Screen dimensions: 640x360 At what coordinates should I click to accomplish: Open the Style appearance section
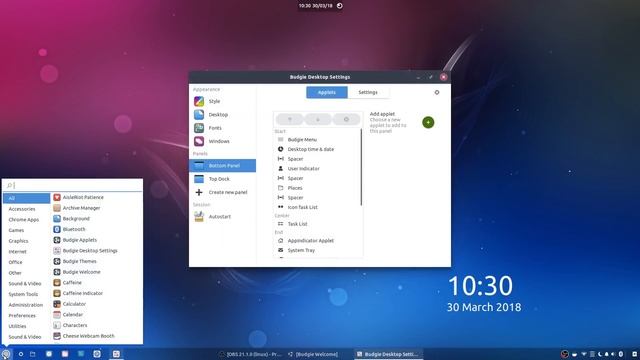click(x=222, y=101)
